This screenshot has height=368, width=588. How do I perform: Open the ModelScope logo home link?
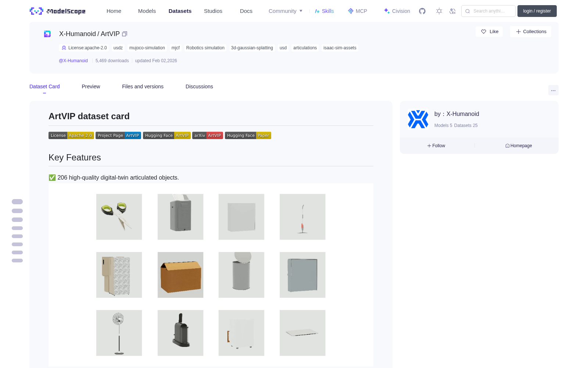coord(58,11)
